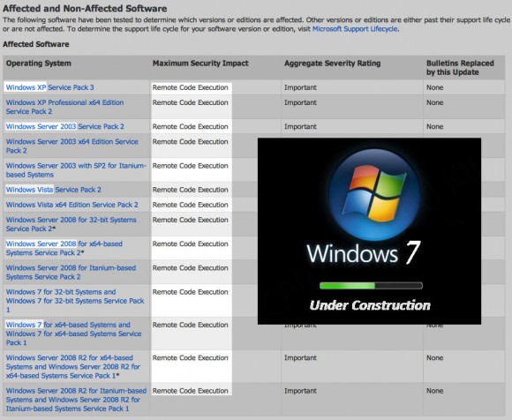The image size is (512, 420).
Task: Click None in Server 2003 SP2 row
Action: click(435, 127)
